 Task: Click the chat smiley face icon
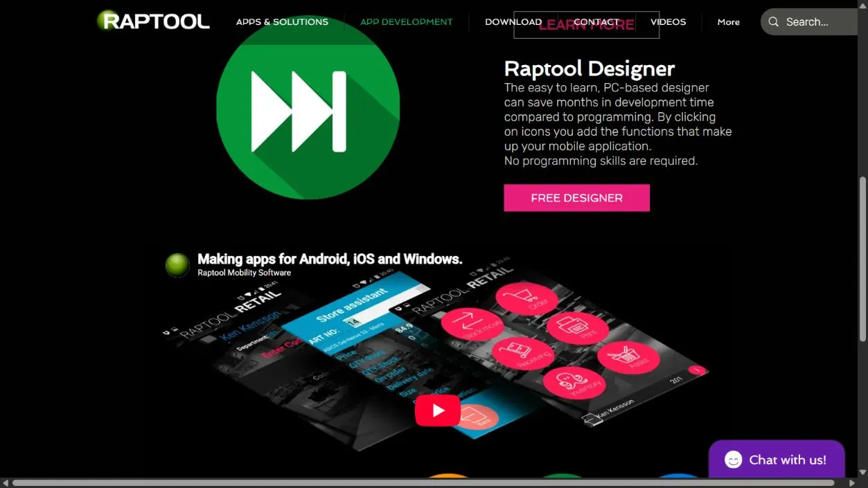(734, 460)
